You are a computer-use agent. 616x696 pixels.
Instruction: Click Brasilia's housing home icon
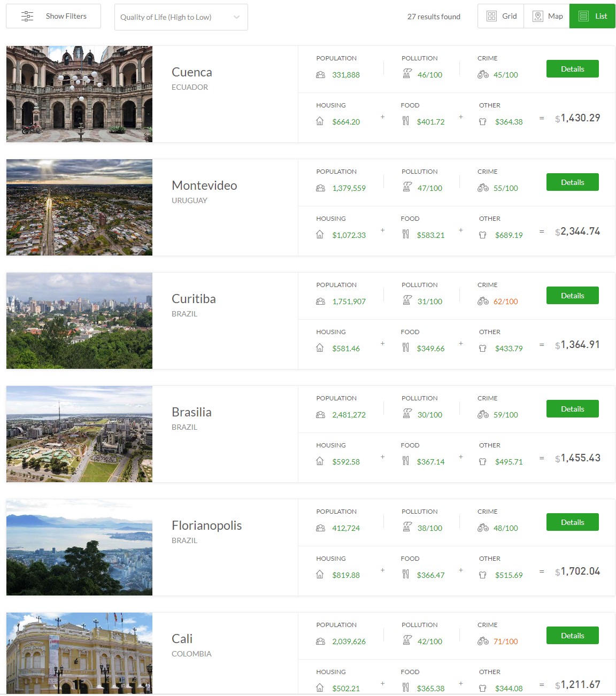(x=320, y=461)
